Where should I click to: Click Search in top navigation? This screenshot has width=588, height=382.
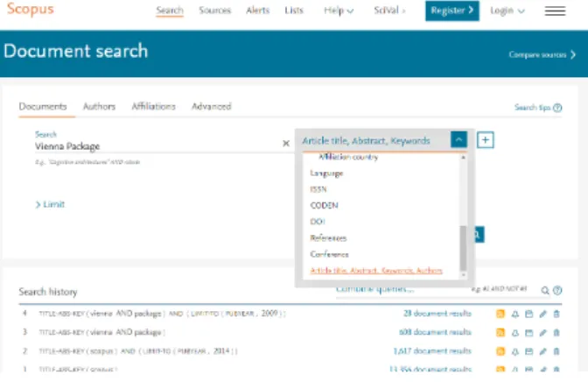coord(170,11)
